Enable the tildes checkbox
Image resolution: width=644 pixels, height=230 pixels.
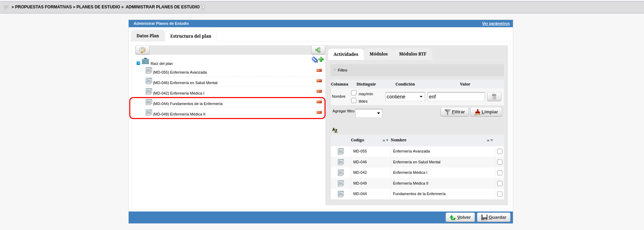click(353, 101)
